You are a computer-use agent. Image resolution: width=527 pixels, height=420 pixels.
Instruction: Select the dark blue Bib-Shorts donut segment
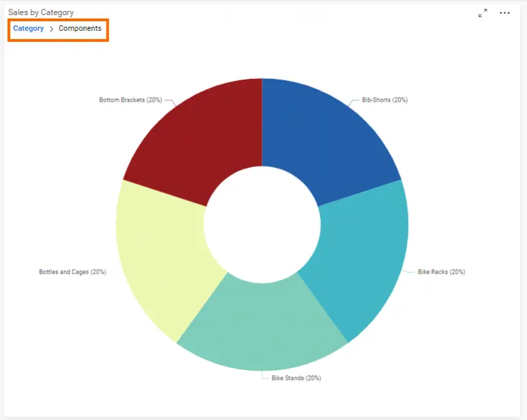pos(323,137)
